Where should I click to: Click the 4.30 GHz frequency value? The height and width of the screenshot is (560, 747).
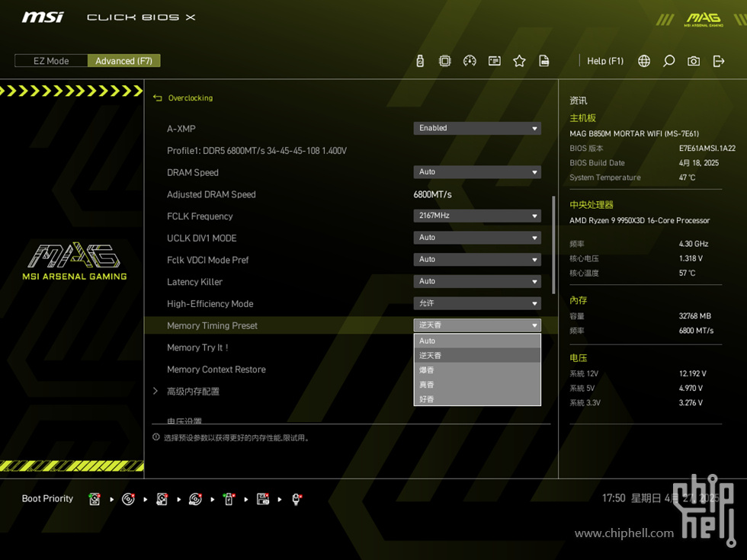pos(693,244)
